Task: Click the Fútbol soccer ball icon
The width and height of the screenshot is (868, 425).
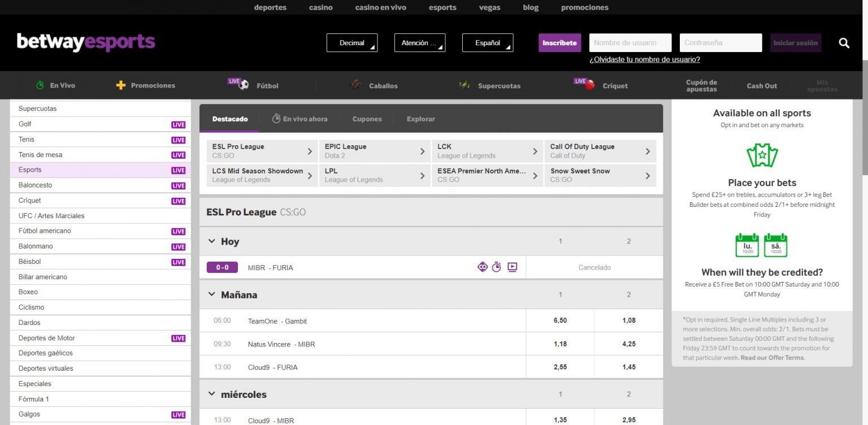Action: [244, 85]
